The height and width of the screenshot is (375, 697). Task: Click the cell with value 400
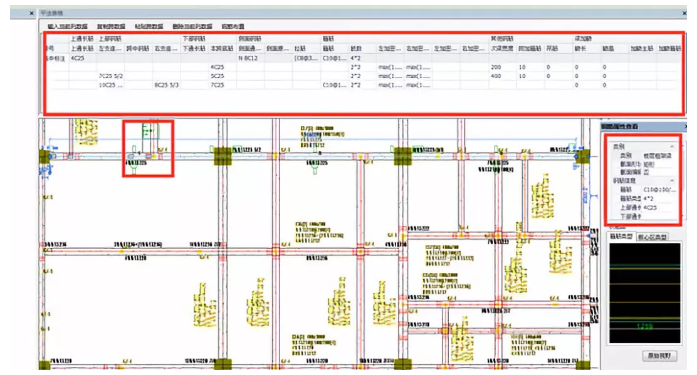(x=502, y=76)
